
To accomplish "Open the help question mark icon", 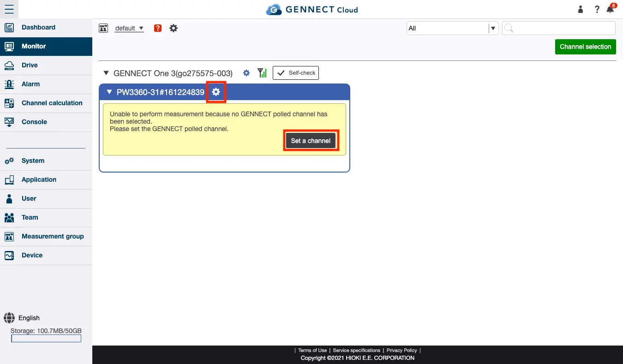I will click(597, 9).
